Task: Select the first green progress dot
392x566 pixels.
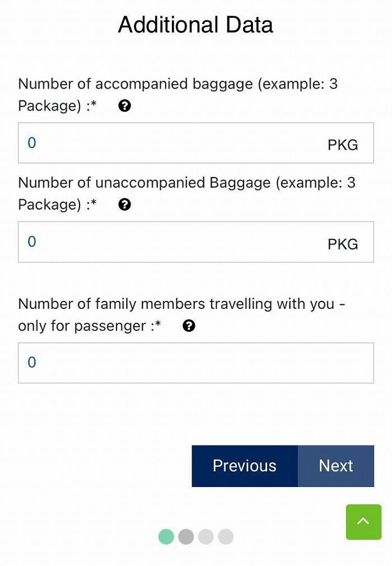Action: coord(166,537)
